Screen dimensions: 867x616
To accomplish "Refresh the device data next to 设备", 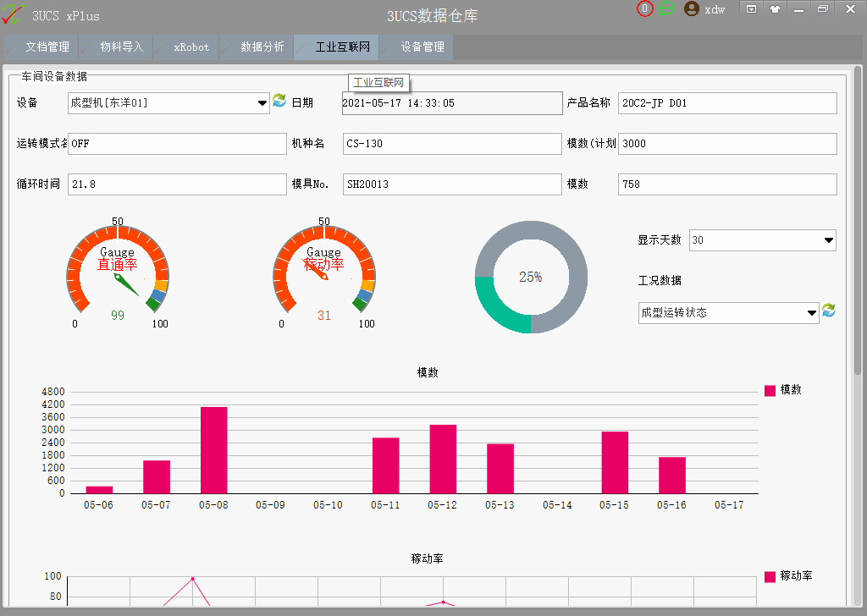I will point(279,102).
